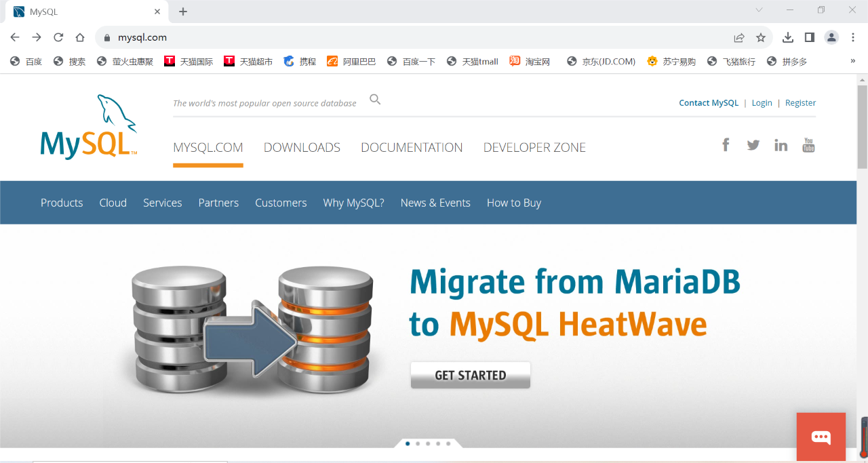
Task: Open the 苏宁易购 bookmark
Action: [671, 61]
